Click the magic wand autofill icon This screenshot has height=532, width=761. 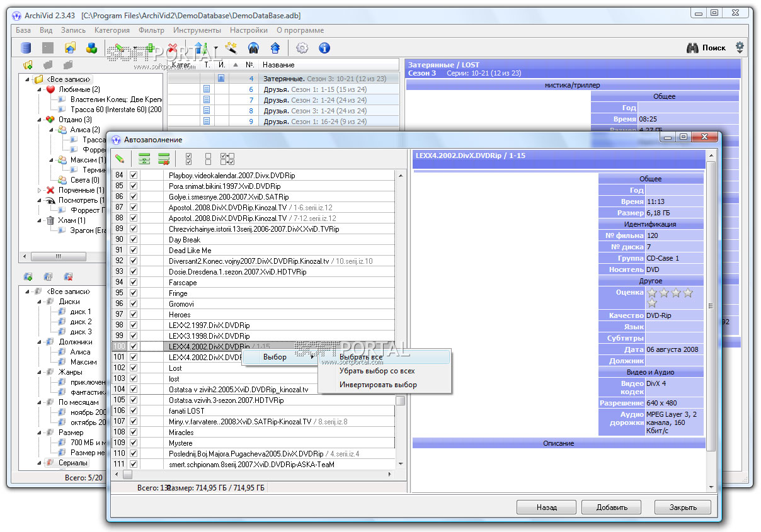pos(232,48)
